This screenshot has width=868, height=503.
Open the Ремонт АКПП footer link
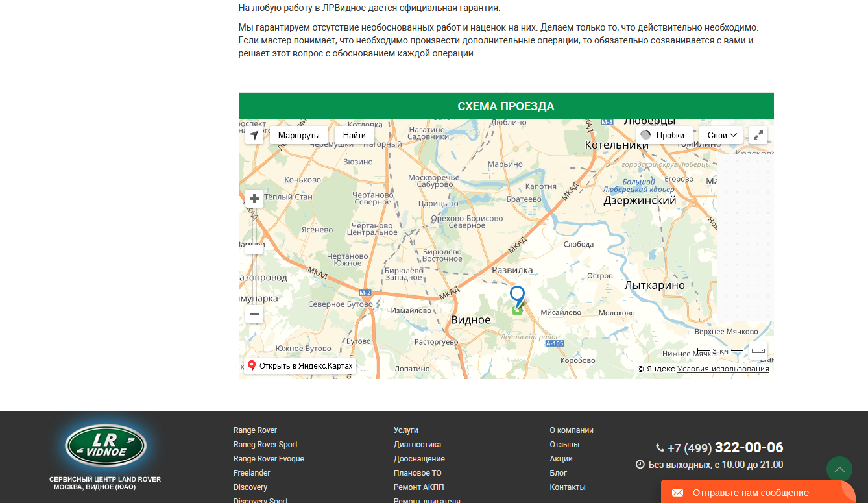point(419,487)
